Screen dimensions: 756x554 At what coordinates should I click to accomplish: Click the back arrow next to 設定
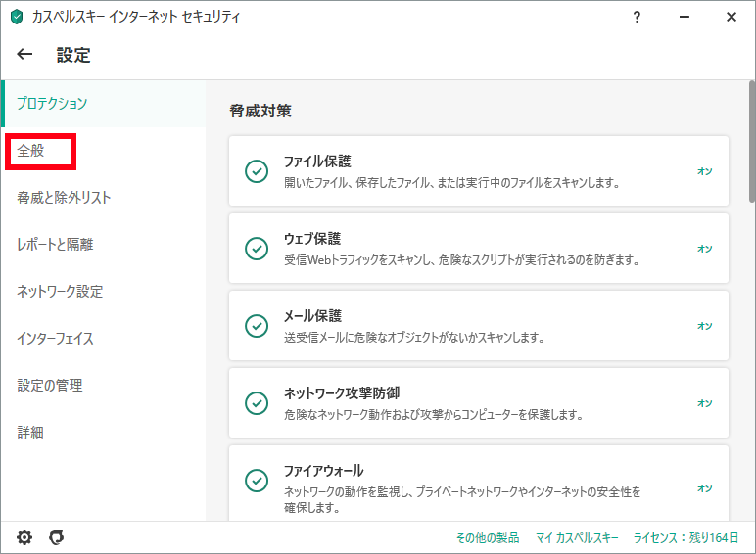(x=25, y=55)
